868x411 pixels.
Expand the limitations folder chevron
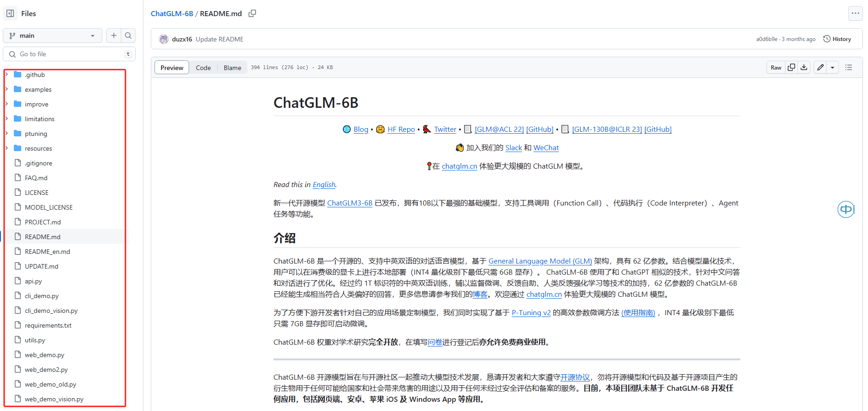tap(6, 119)
